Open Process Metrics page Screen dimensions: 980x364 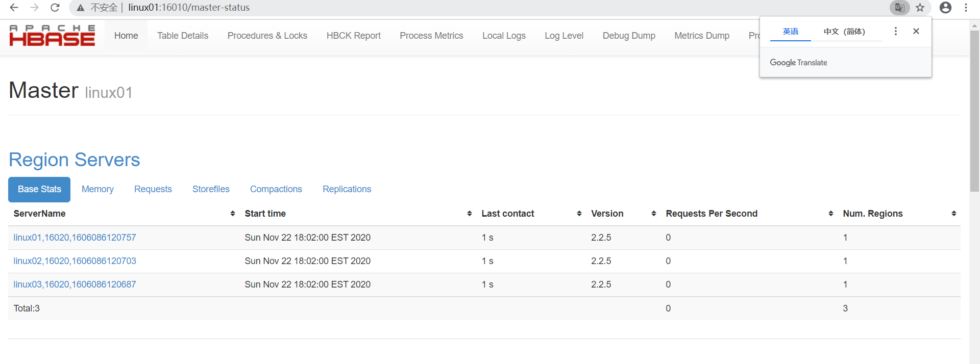[x=431, y=36]
